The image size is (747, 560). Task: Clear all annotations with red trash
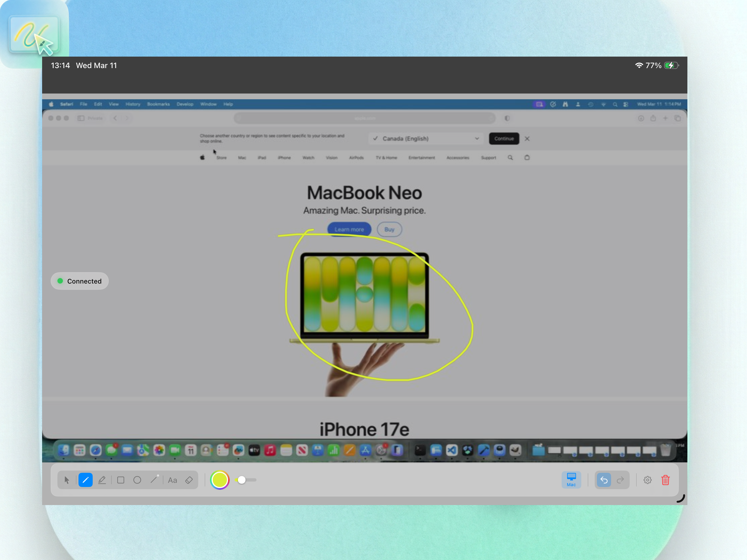pyautogui.click(x=665, y=480)
